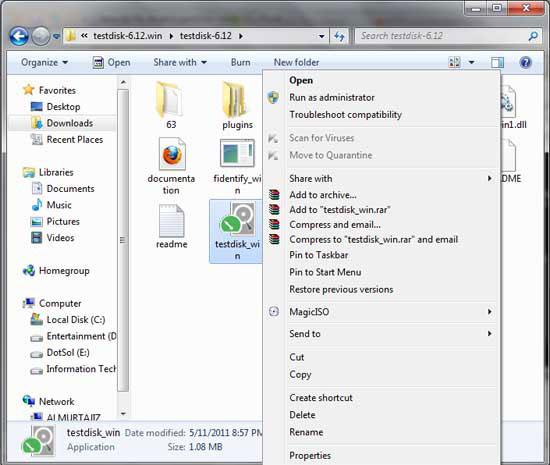Screen dimensions: 550x465
Task: Open Local Disk (C:)
Action: (x=68, y=319)
